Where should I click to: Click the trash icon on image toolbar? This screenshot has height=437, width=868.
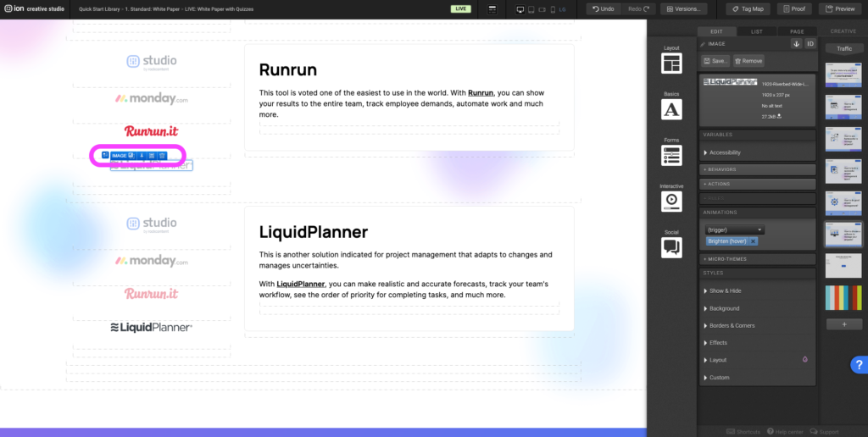[162, 156]
